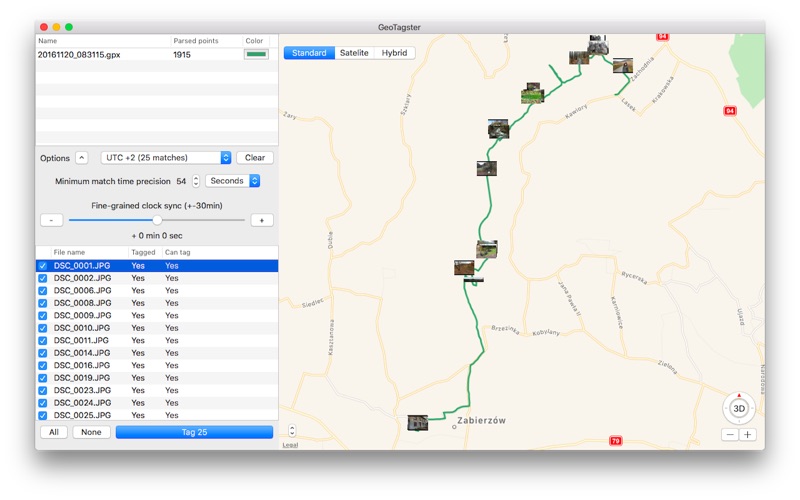Click the All selection button
The image size is (800, 500).
[54, 432]
